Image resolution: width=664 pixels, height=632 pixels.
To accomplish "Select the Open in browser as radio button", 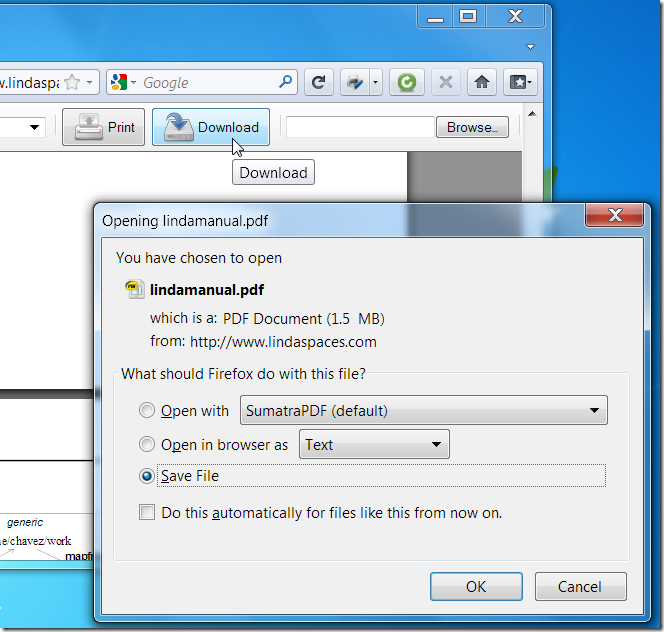I will (147, 444).
